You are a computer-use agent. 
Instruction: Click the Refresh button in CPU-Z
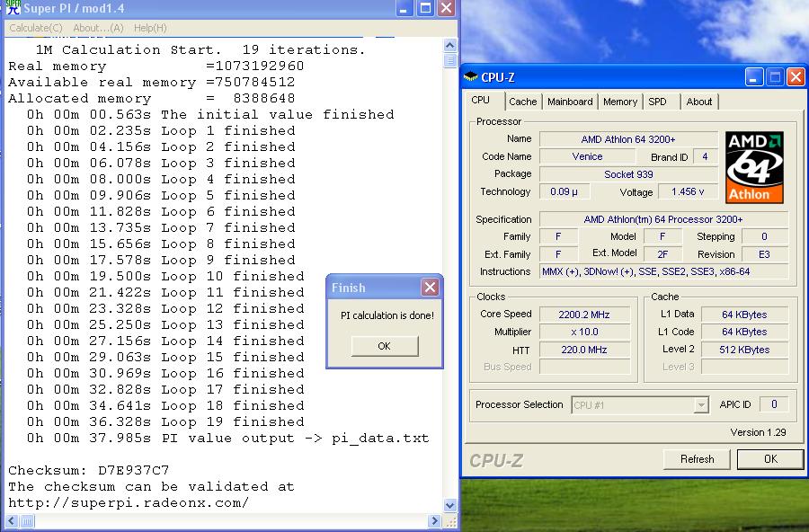click(697, 458)
